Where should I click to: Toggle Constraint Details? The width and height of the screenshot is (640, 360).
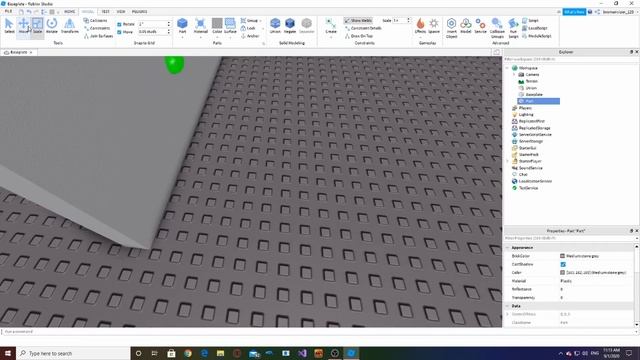point(363,28)
